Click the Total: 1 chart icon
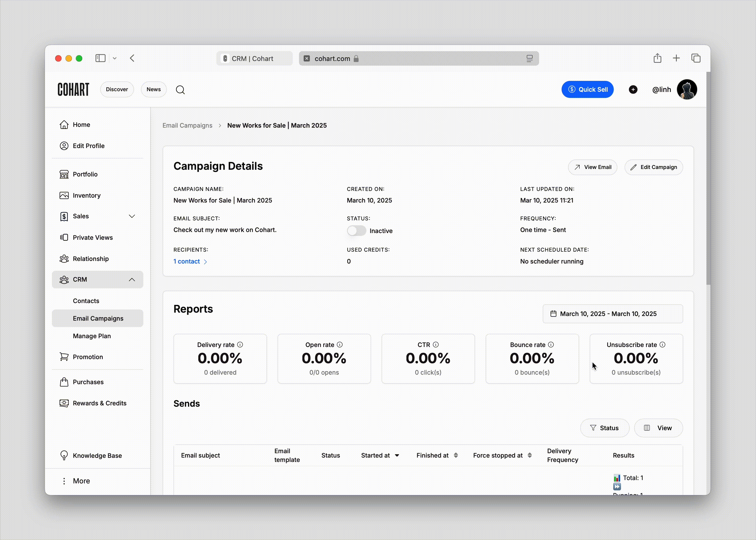The width and height of the screenshot is (756, 540). pyautogui.click(x=617, y=478)
